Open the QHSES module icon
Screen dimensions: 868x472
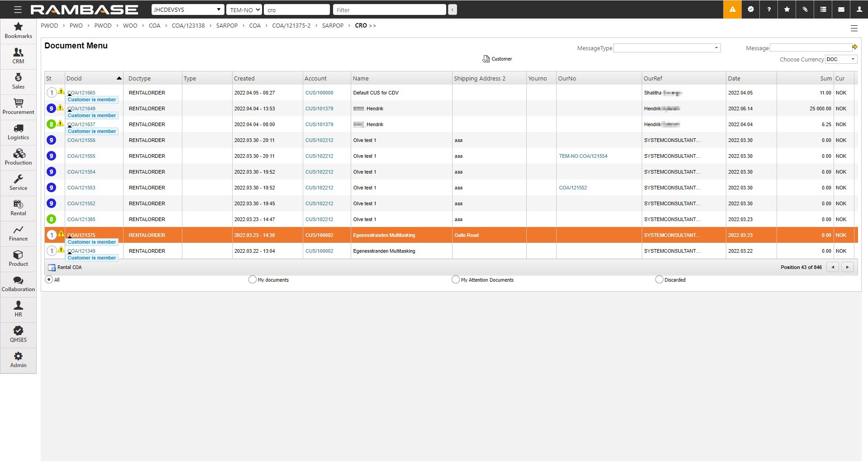pos(18,335)
